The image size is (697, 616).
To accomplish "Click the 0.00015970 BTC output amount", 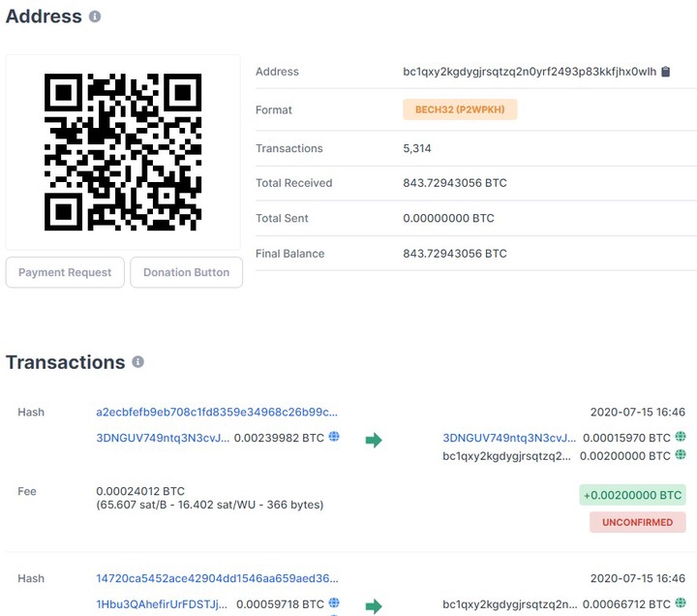I will pos(626,438).
